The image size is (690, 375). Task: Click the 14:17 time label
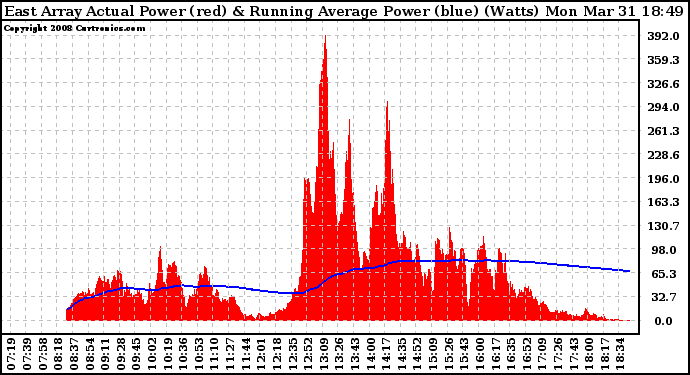click(386, 354)
